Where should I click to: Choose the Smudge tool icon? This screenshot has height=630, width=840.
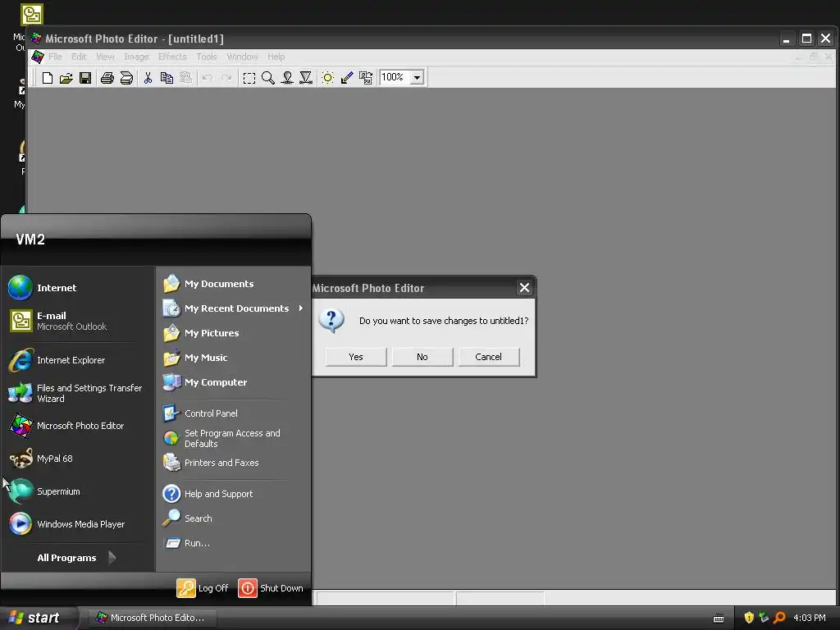[x=287, y=78]
